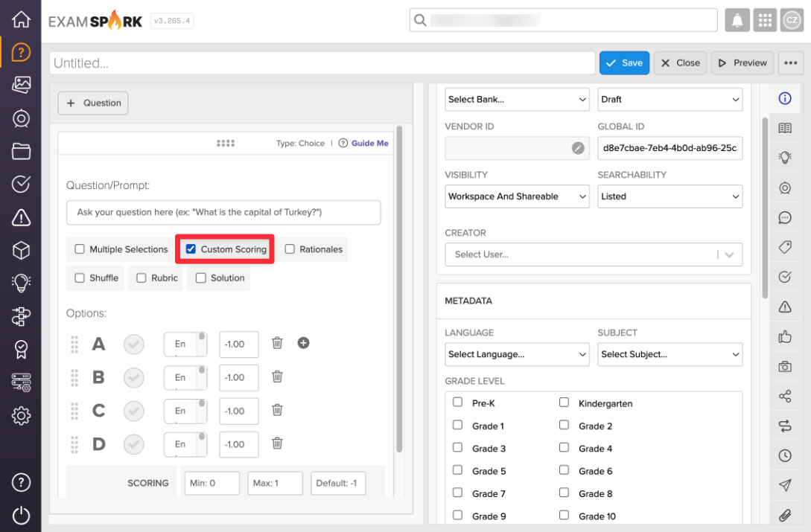Open the Draft status dropdown

[x=670, y=99]
